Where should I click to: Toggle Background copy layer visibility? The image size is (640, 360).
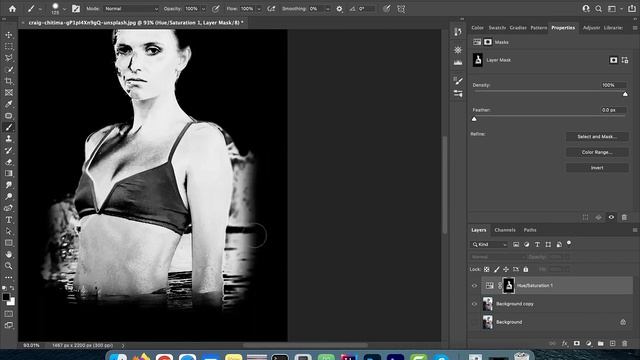pyautogui.click(x=474, y=304)
